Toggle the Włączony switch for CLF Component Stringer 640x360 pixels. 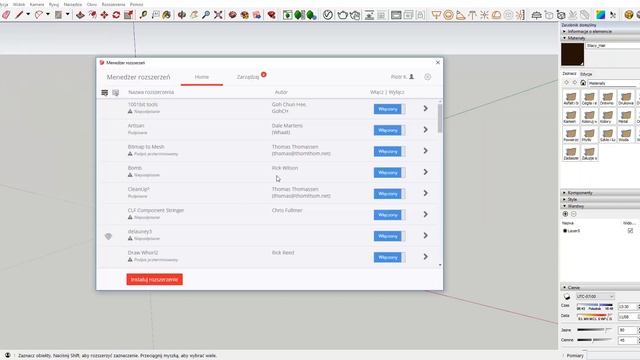389,215
